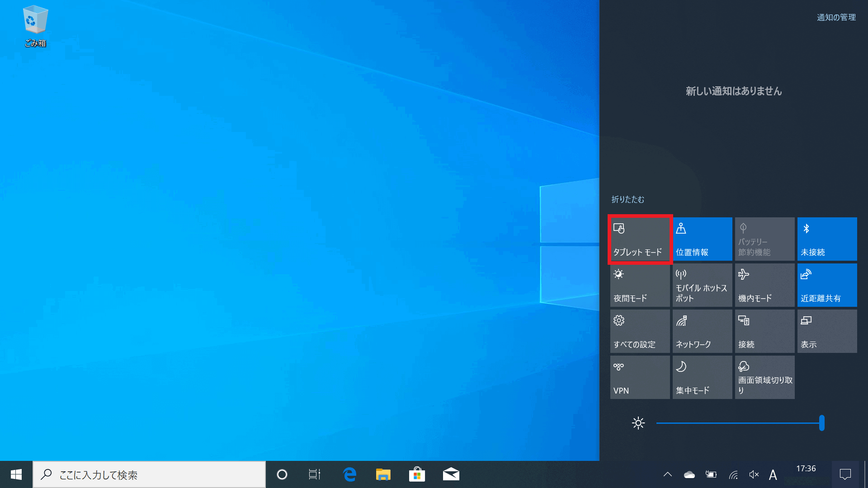Start 画面領域切り取り screen snip tile
868x488 pixels.
pos(764,377)
